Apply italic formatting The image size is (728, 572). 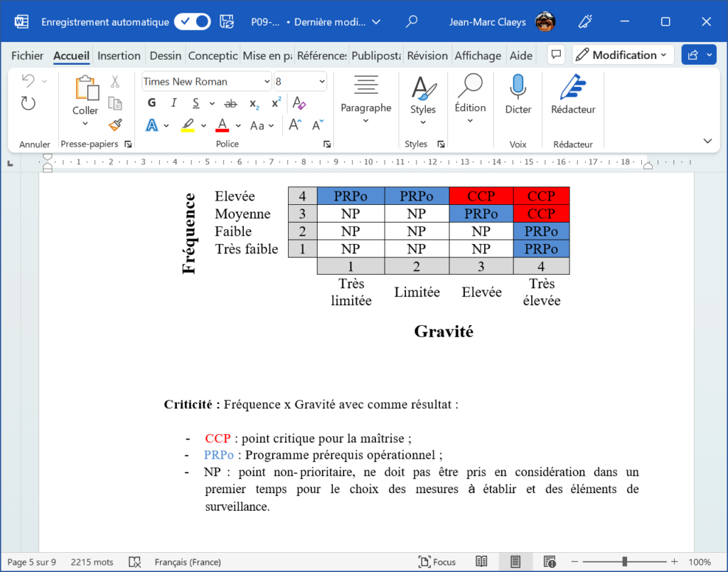[173, 102]
